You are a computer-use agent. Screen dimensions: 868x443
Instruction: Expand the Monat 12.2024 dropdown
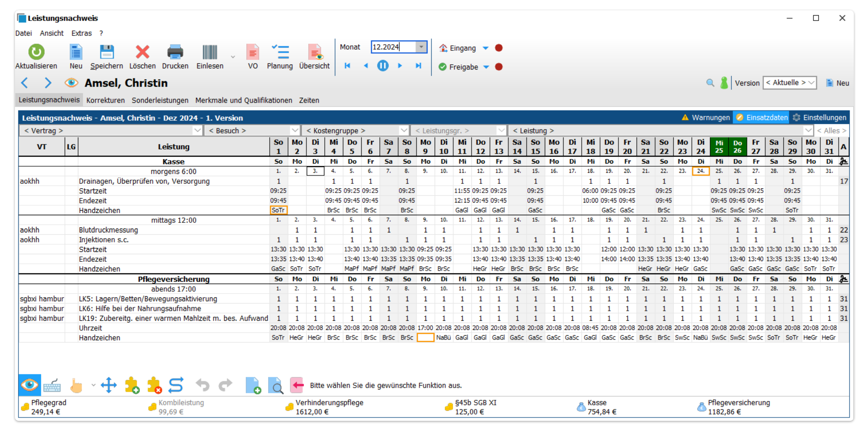click(421, 47)
